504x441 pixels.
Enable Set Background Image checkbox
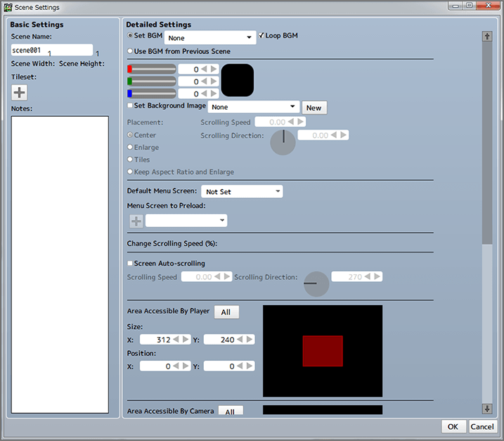pos(130,106)
